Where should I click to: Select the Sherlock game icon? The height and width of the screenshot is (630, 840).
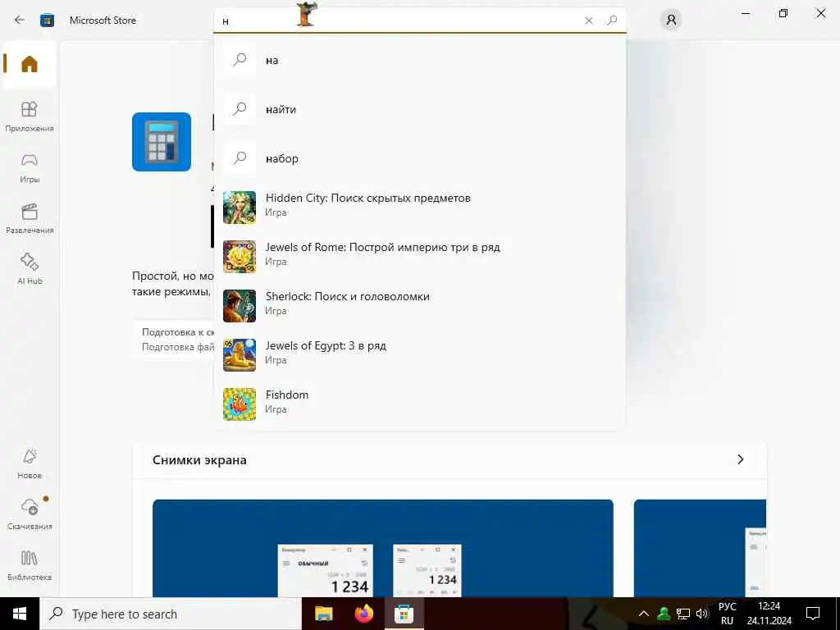tap(239, 306)
